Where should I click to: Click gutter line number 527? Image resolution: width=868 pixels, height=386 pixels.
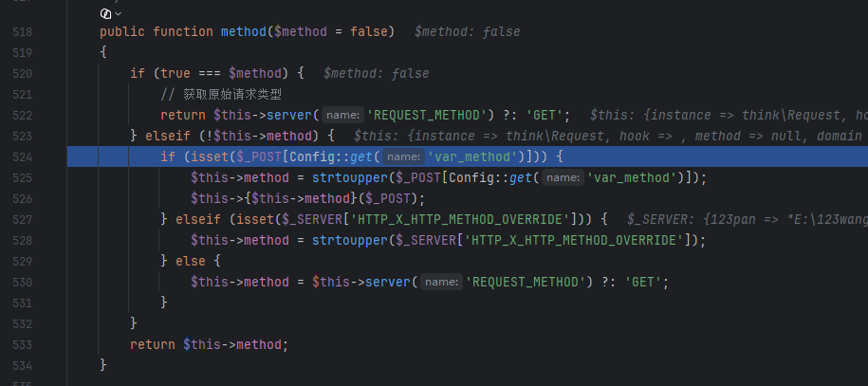tap(22, 220)
